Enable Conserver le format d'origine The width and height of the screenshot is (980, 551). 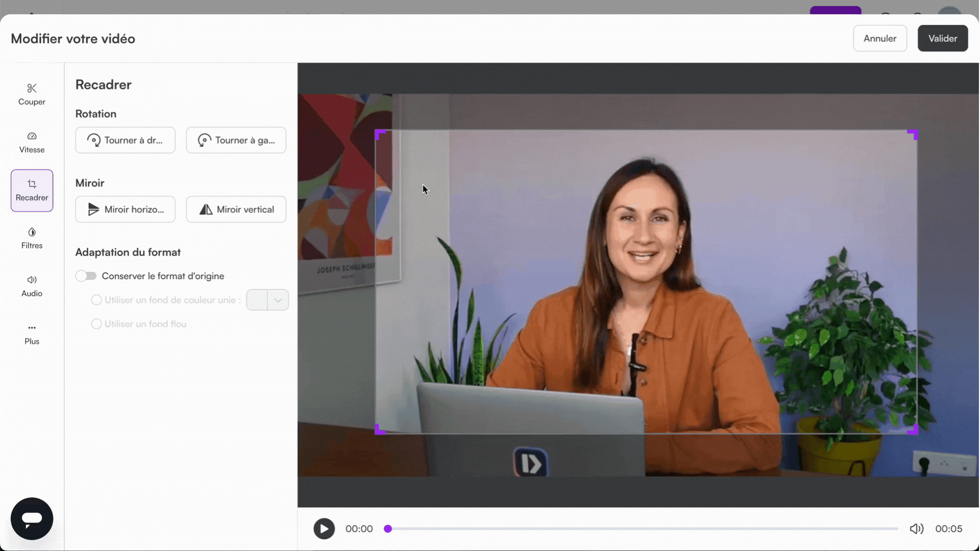[86, 275]
